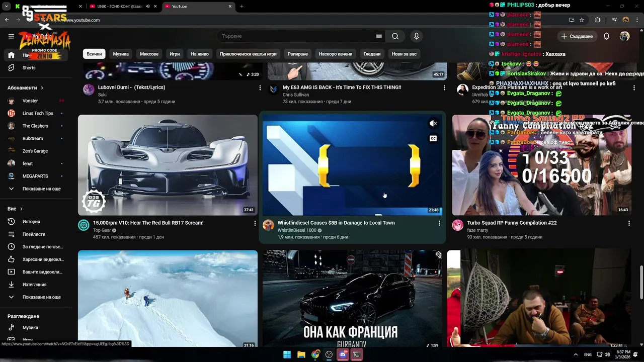Open Suki channel avatar
This screenshot has height=362, width=644.
point(89,90)
